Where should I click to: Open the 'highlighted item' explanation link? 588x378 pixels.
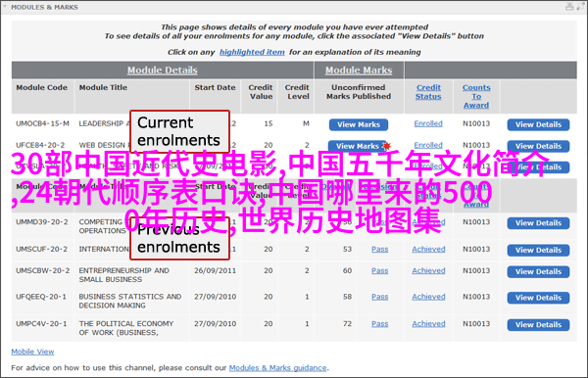tap(252, 52)
